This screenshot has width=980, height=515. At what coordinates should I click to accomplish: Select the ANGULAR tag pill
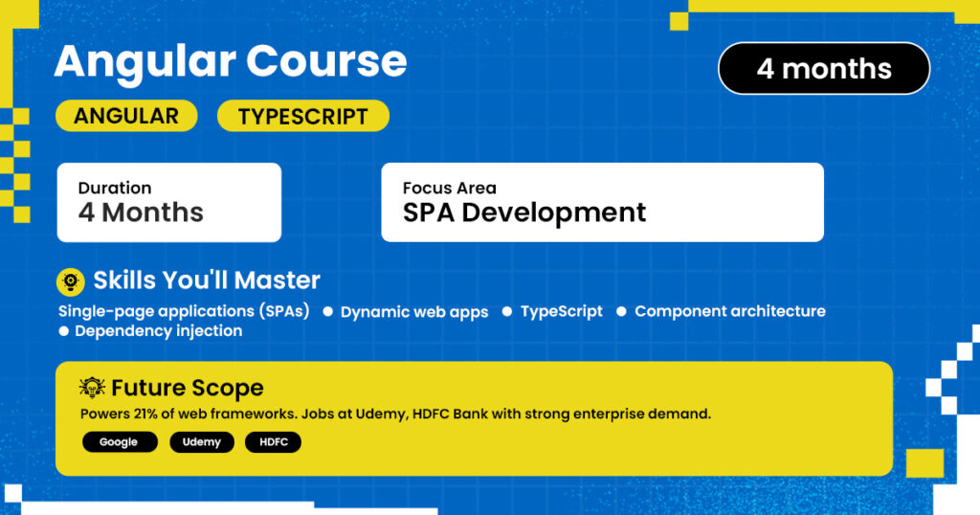pos(127,116)
